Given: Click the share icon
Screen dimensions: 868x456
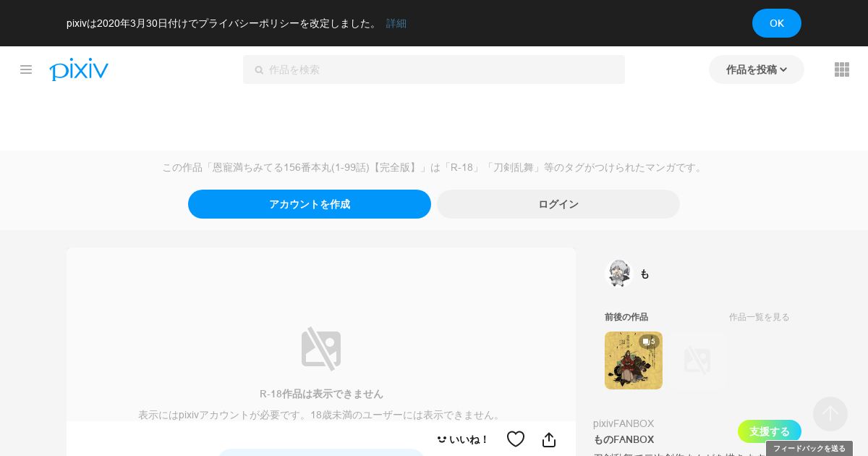Looking at the screenshot, I should (549, 439).
